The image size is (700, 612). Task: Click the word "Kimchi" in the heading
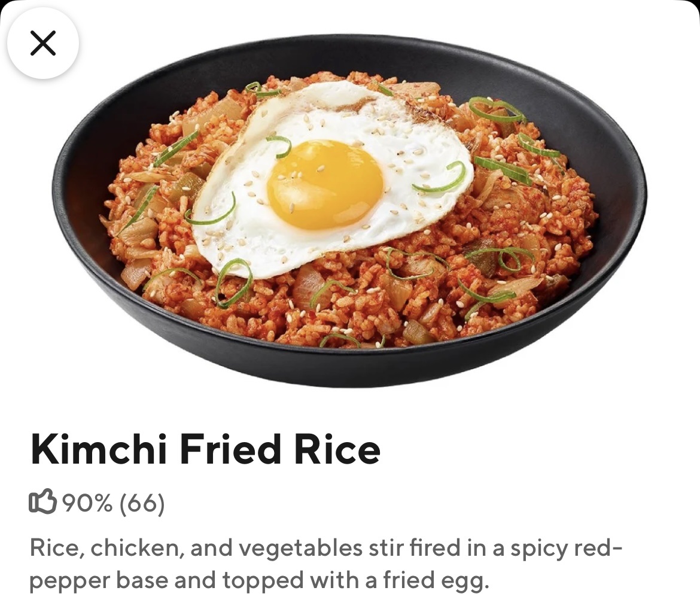pos(99,449)
